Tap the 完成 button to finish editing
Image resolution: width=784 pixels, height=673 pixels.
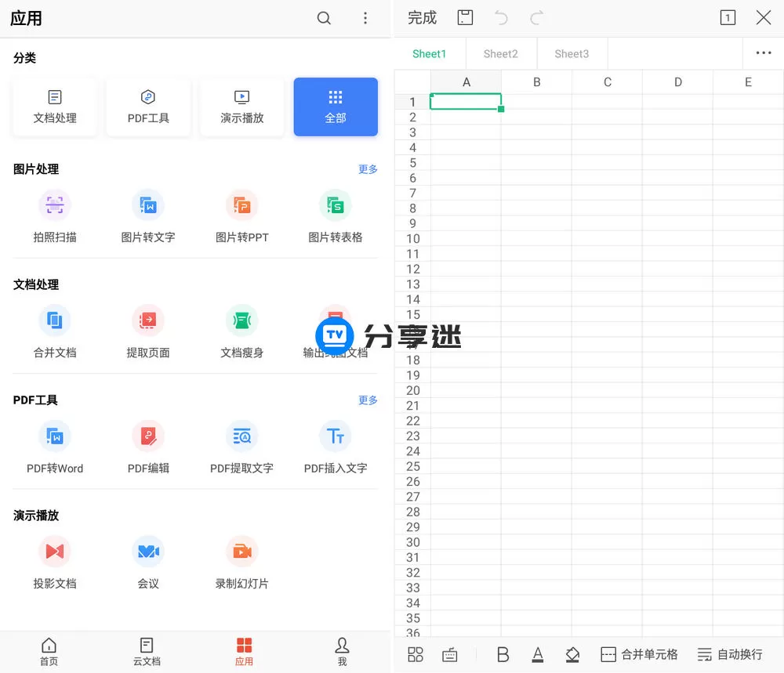click(x=422, y=17)
